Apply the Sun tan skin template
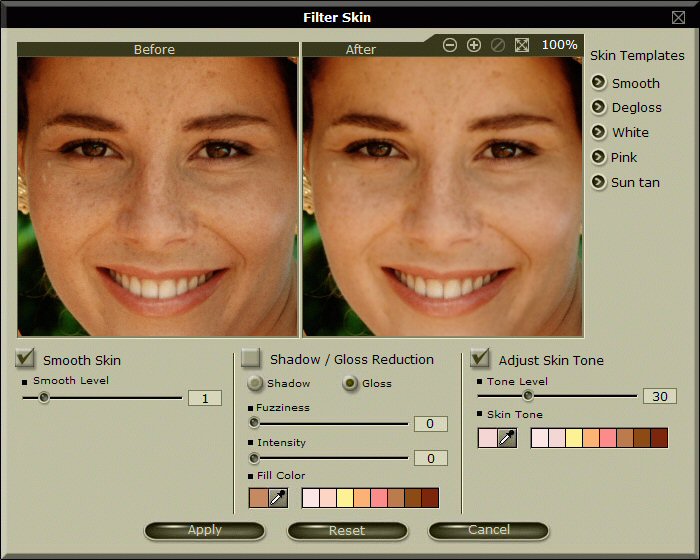Screen dimensions: 700x560 (x=599, y=182)
